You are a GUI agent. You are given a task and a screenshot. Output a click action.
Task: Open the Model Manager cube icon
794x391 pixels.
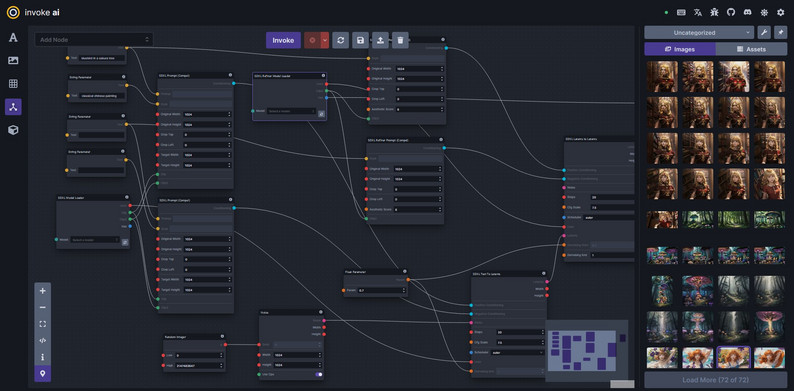(x=13, y=130)
